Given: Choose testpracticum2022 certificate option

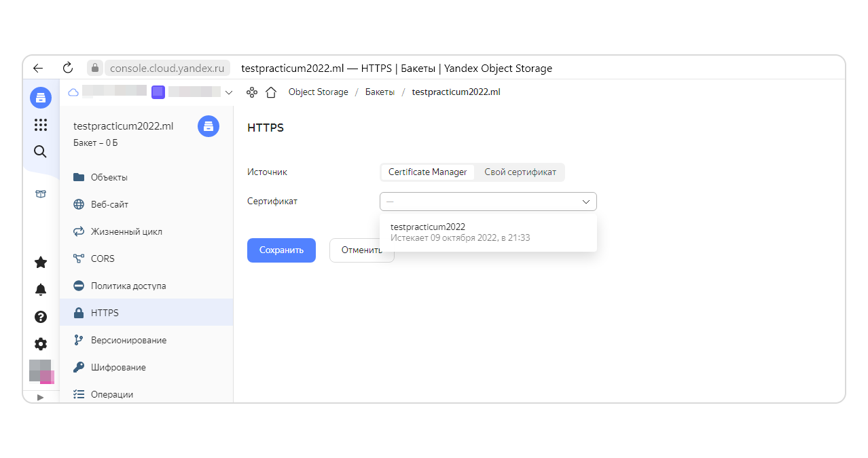Looking at the screenshot, I should (x=488, y=232).
